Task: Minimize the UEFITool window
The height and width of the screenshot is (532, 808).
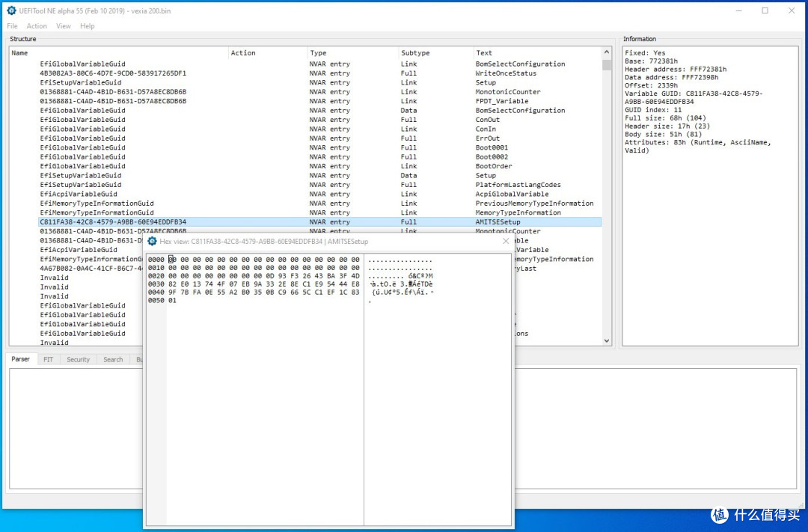Action: (739, 10)
